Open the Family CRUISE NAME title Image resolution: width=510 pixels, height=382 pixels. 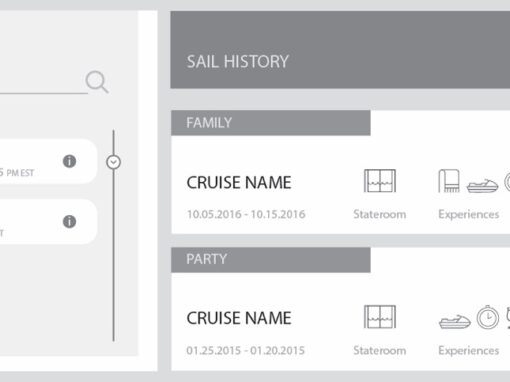(239, 183)
